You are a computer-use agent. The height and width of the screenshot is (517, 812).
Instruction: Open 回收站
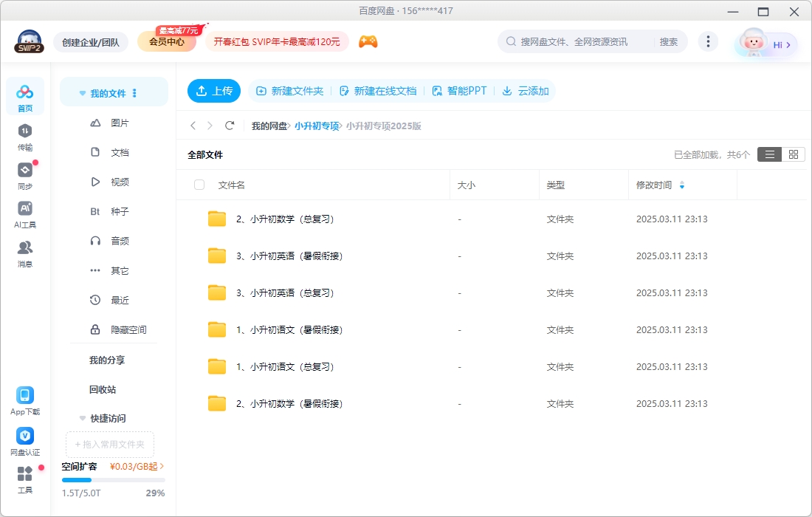click(x=103, y=389)
